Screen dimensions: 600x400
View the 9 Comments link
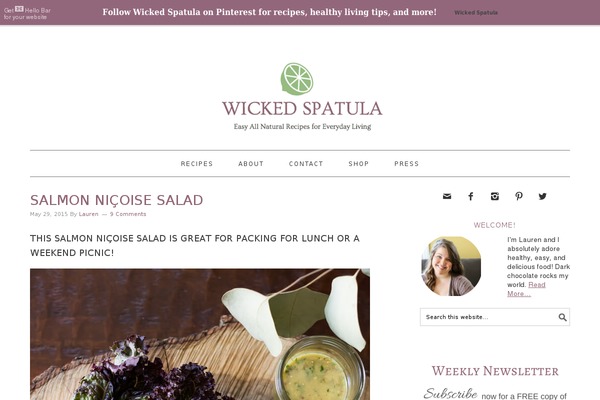click(x=128, y=214)
